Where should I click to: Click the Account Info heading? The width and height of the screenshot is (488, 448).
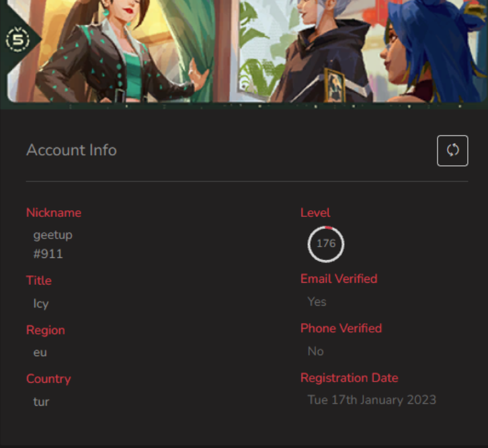(71, 150)
